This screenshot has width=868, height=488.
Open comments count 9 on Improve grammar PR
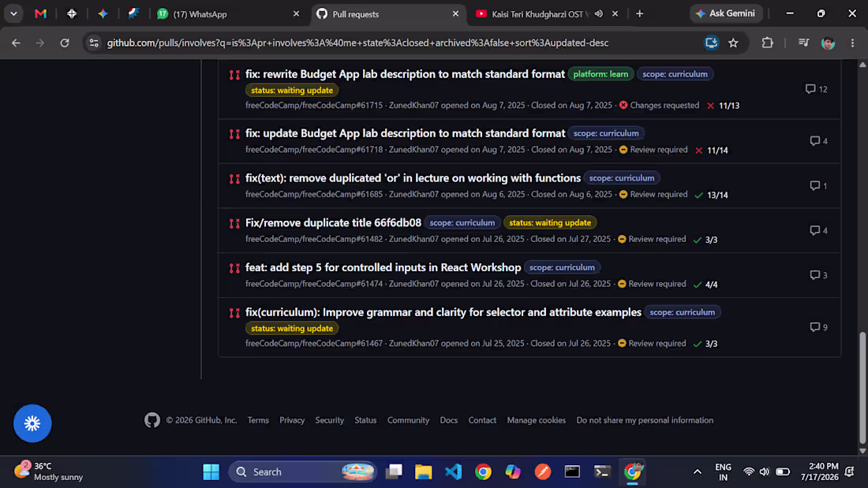tap(819, 327)
